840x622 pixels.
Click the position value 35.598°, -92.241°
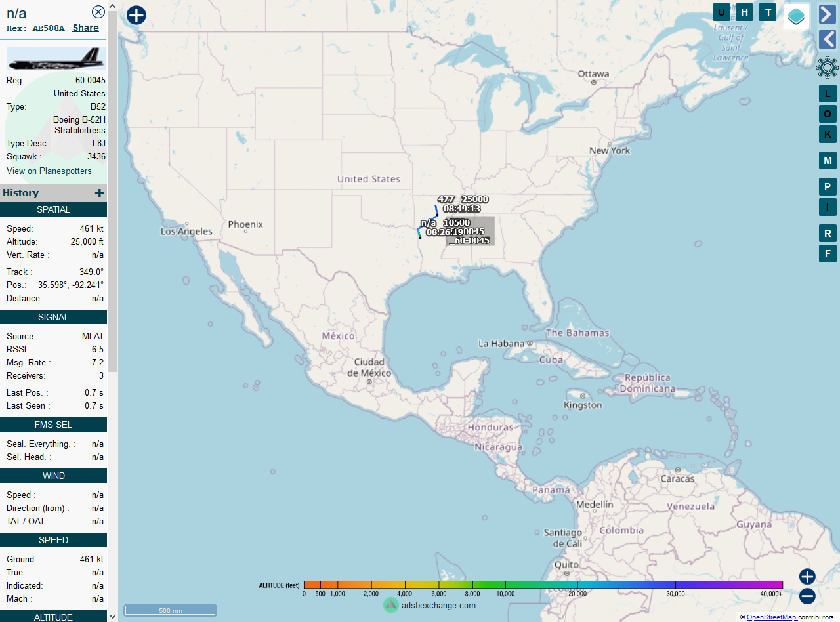(71, 285)
